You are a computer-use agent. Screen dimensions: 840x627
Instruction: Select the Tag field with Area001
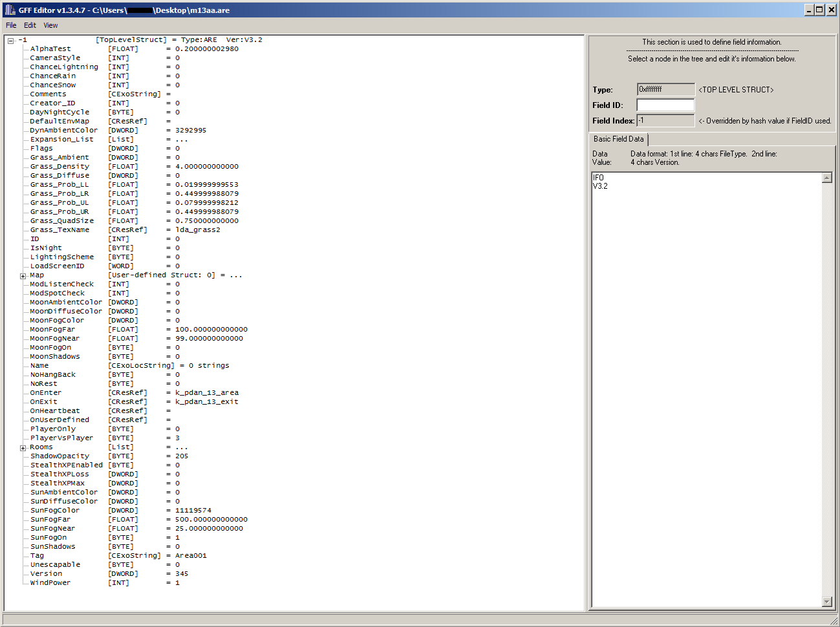tap(38, 556)
